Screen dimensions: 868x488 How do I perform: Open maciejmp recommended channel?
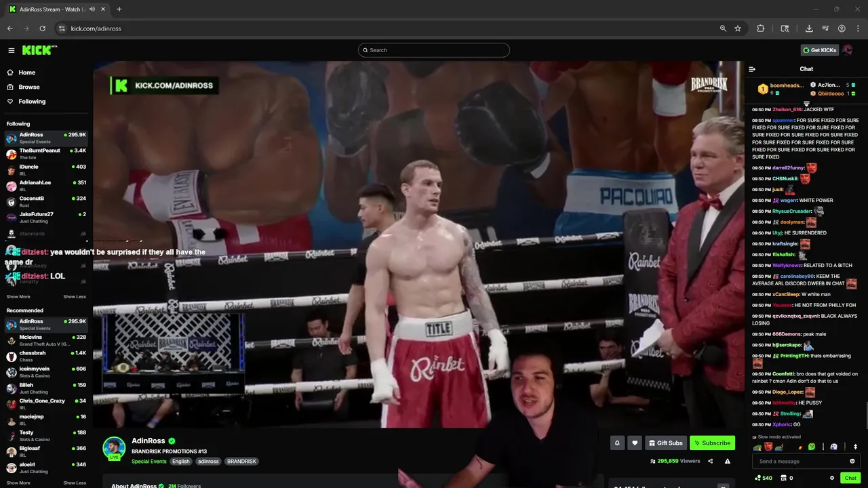[x=46, y=420]
